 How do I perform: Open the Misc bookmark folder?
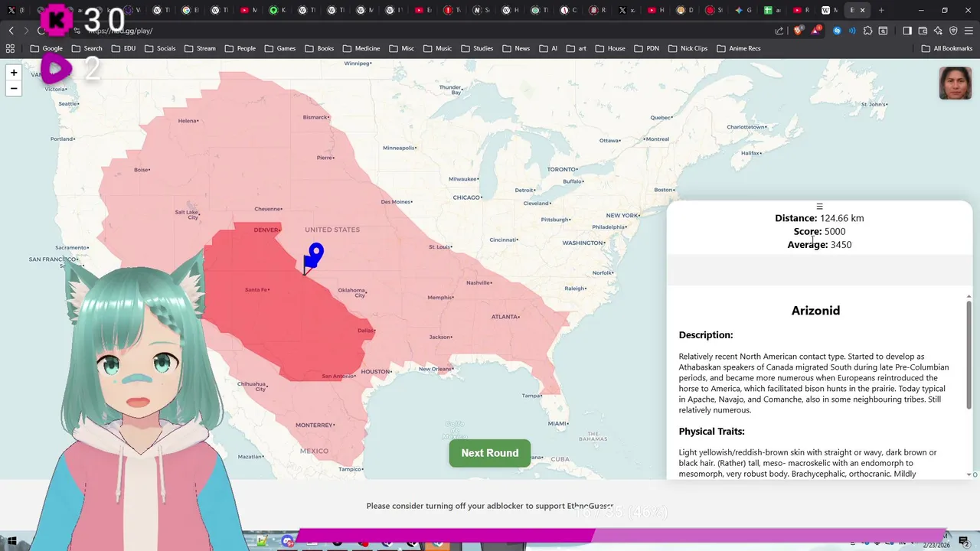pyautogui.click(x=400, y=48)
